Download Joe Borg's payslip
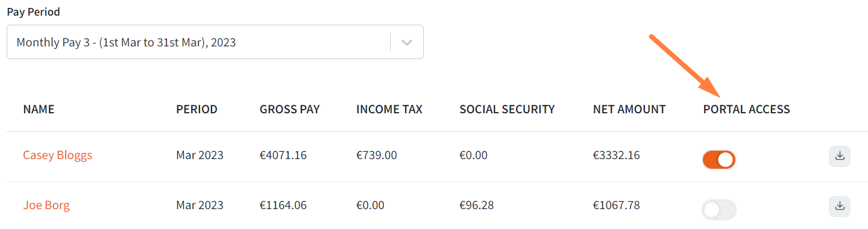This screenshot has width=868, height=229. pyautogui.click(x=840, y=206)
